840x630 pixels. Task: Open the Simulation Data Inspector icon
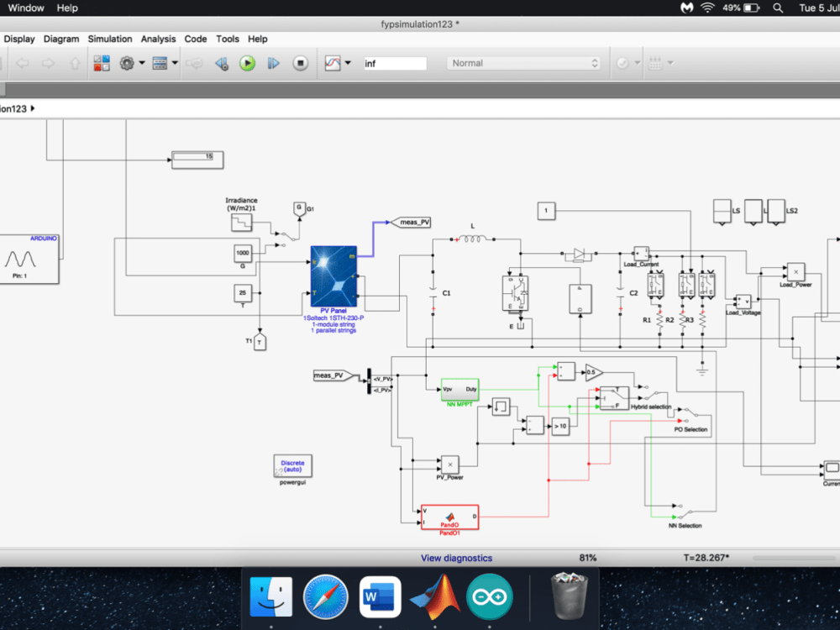pos(334,62)
